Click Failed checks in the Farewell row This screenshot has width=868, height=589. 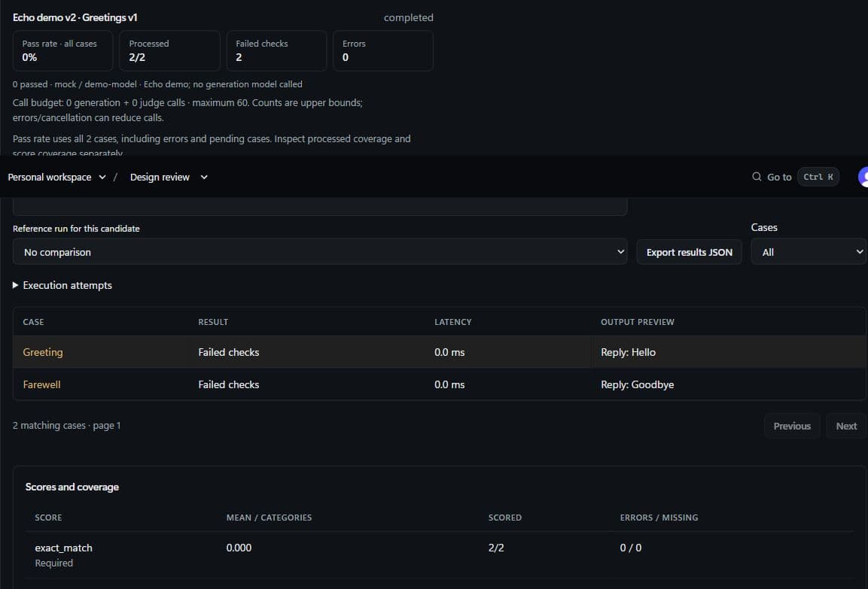[229, 384]
